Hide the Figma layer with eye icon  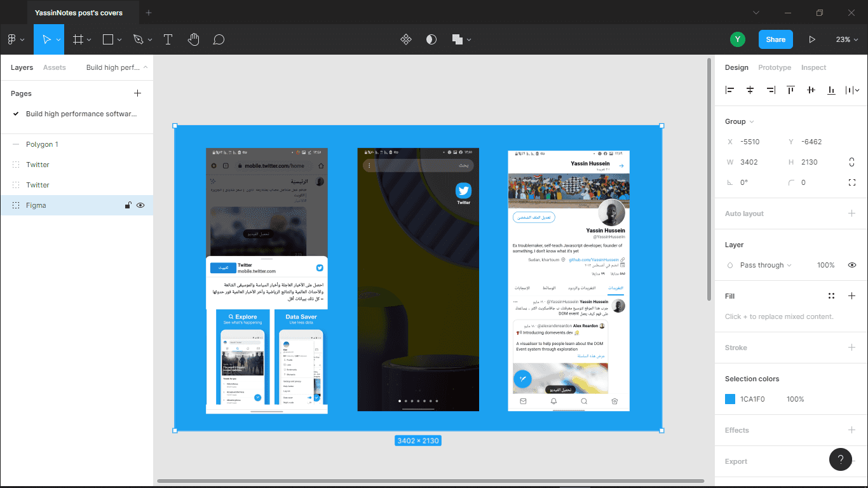(x=140, y=205)
